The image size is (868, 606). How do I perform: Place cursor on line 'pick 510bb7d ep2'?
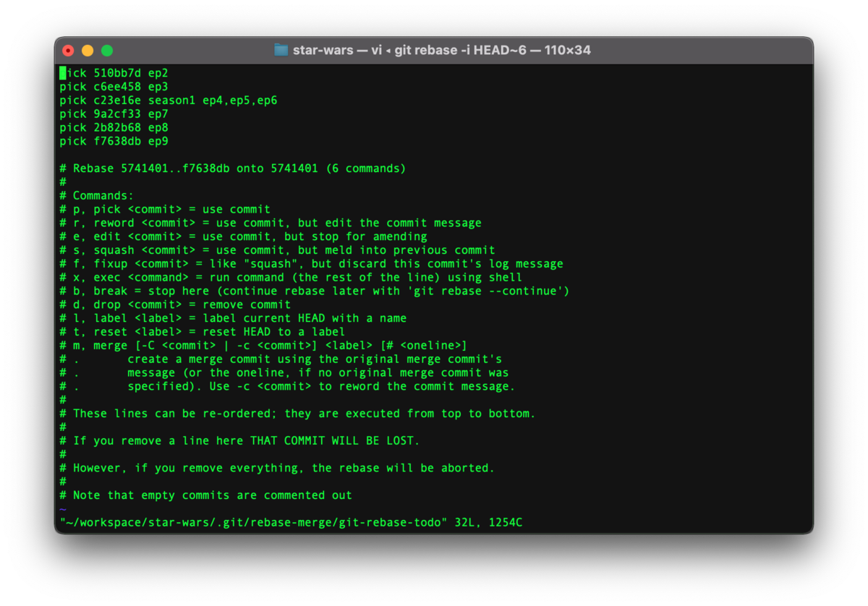pyautogui.click(x=114, y=73)
